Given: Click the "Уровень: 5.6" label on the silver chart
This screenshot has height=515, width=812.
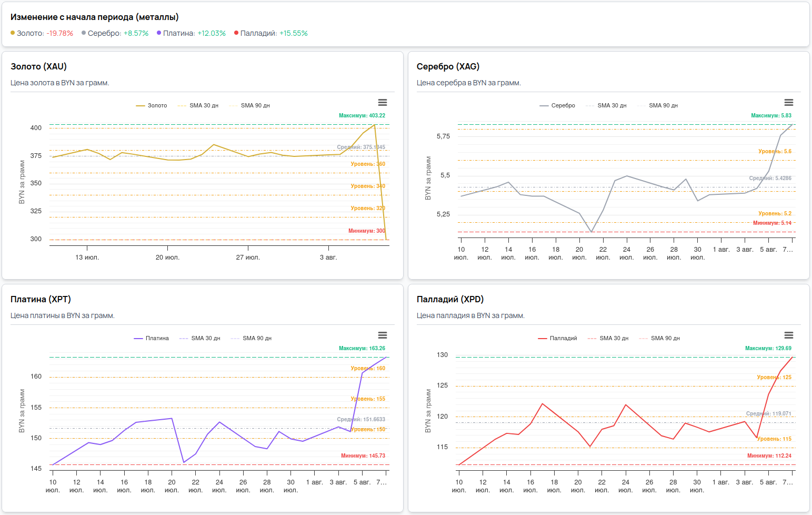Looking at the screenshot, I should pos(775,151).
